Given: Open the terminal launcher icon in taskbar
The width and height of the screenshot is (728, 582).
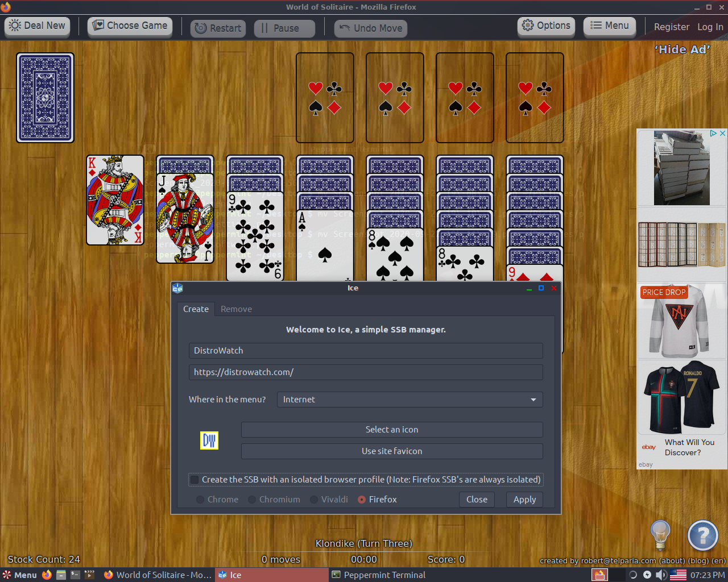Looking at the screenshot, I should (75, 575).
